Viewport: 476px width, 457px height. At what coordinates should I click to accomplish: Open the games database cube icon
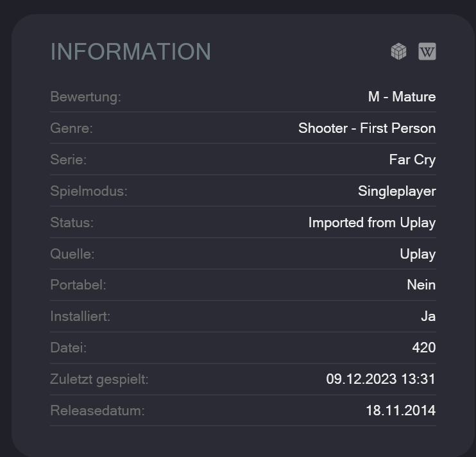(398, 51)
